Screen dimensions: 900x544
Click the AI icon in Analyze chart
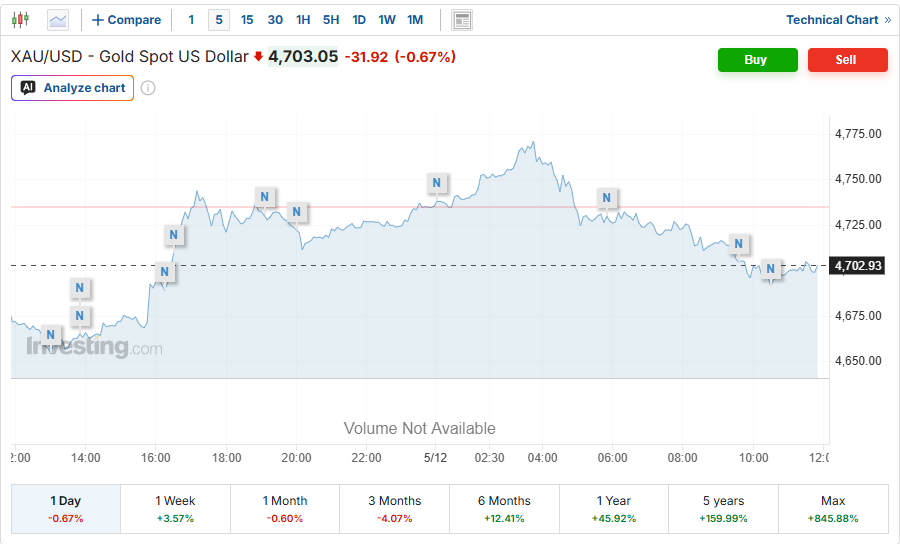click(28, 88)
